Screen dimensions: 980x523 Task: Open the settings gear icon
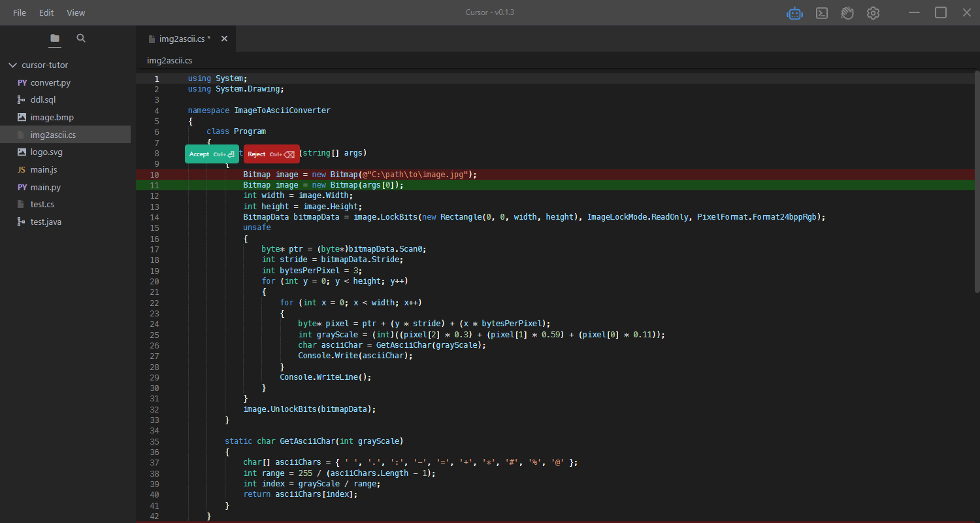pos(873,13)
